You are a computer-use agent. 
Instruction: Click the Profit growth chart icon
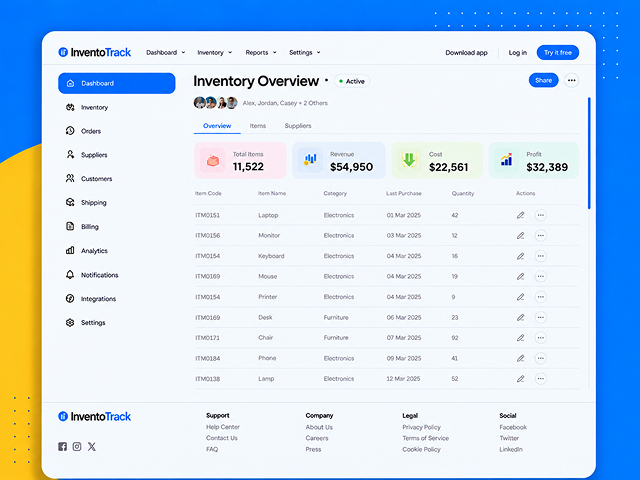click(507, 160)
